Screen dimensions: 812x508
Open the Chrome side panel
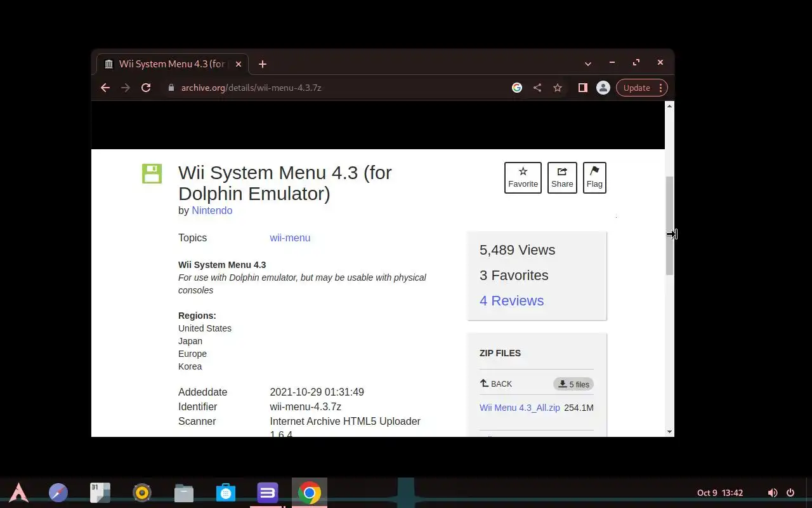coord(582,88)
